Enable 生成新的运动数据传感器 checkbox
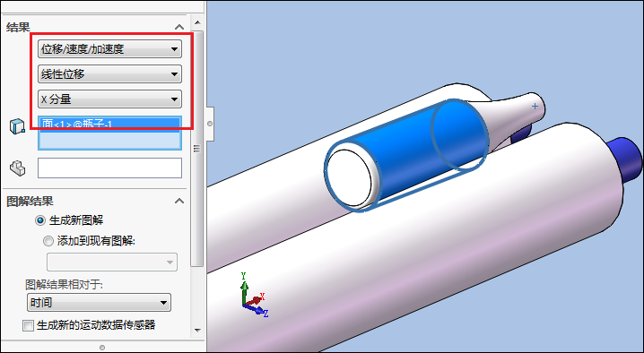Screen dimensions: 644x353 point(28,326)
